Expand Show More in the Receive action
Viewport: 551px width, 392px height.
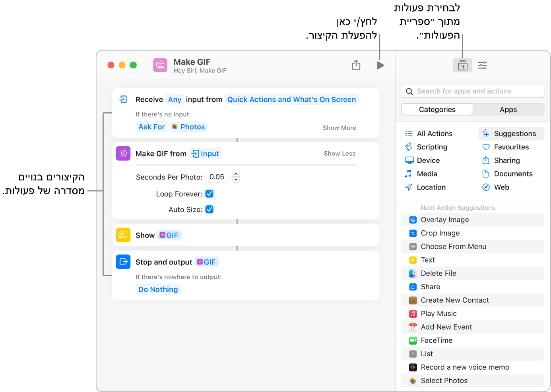point(339,127)
